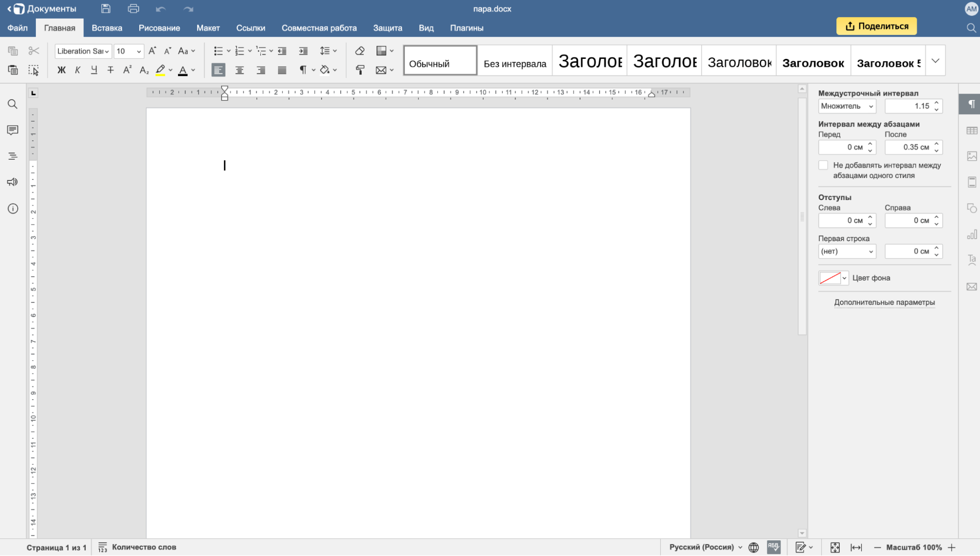This screenshot has height=556, width=980.
Task: Click the save document icon
Action: click(x=105, y=9)
